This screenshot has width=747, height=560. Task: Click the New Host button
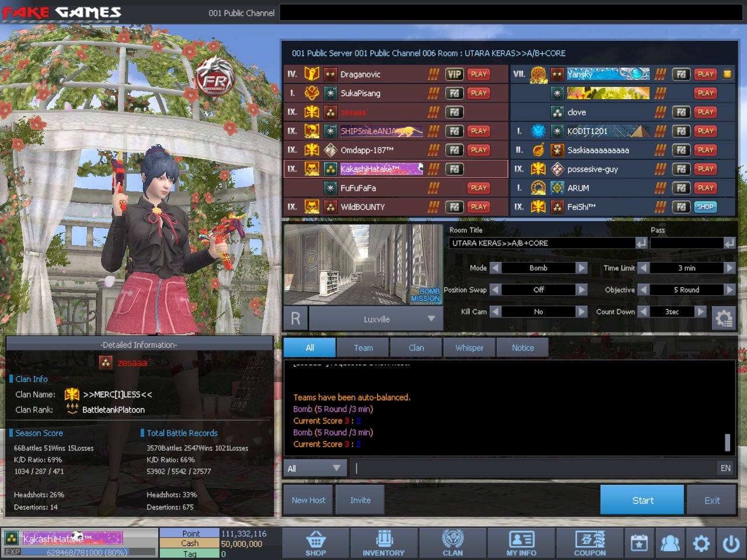[309, 500]
